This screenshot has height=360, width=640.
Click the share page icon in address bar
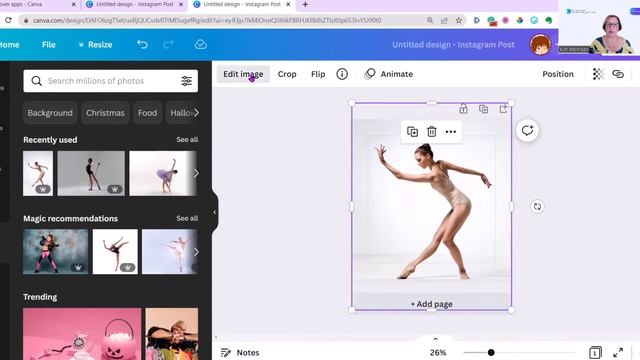(x=444, y=20)
